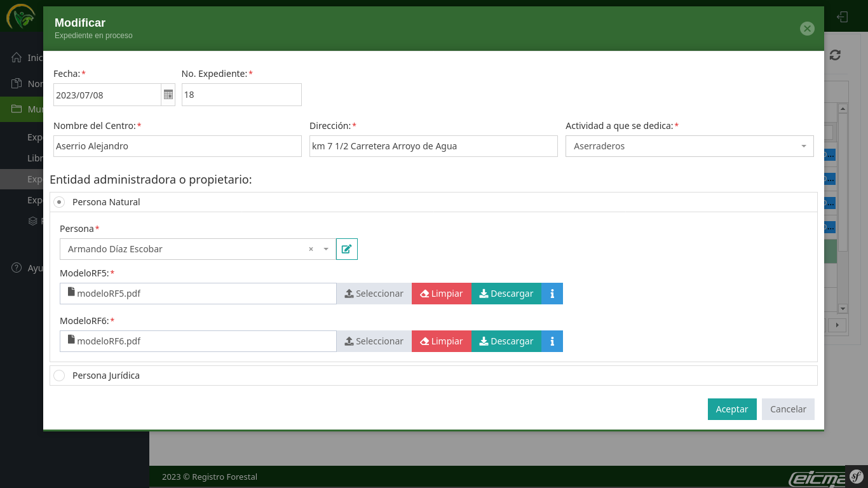
Task: Click the Cancelar button
Action: pyautogui.click(x=787, y=409)
